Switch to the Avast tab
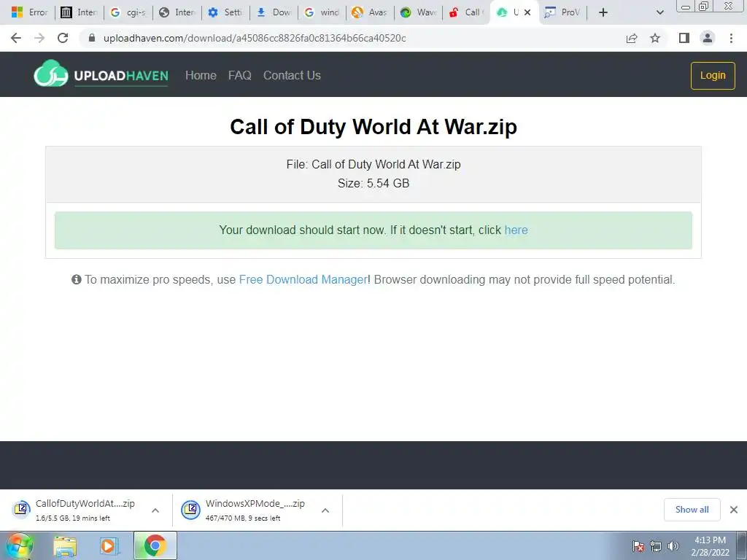The image size is (747, 560). pyautogui.click(x=370, y=12)
